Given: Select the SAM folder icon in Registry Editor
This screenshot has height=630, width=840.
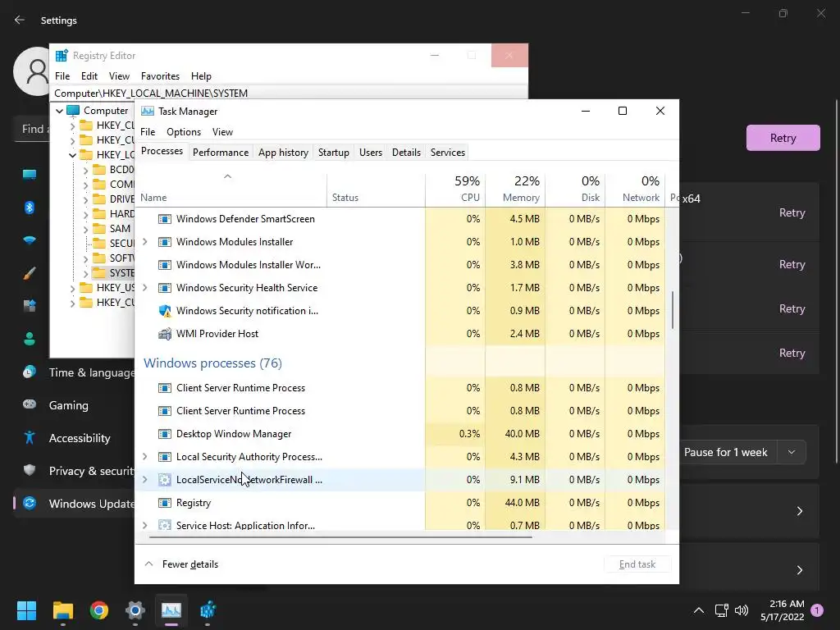Looking at the screenshot, I should (99, 229).
